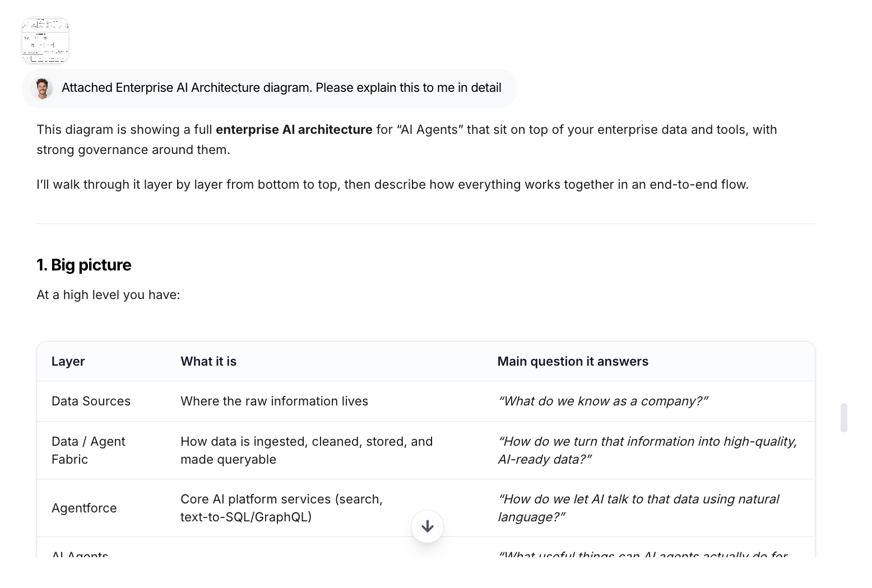Click the bold "enterprise AI architecture" text

pos(294,129)
